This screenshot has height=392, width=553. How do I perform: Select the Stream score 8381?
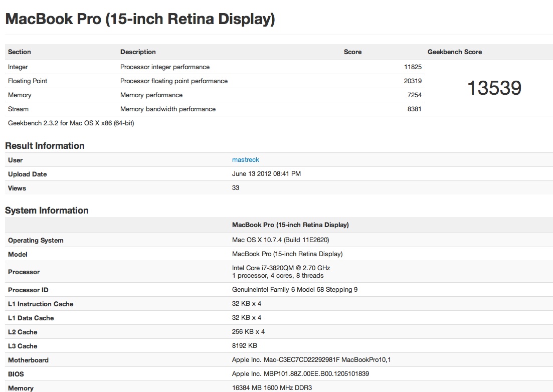[415, 109]
